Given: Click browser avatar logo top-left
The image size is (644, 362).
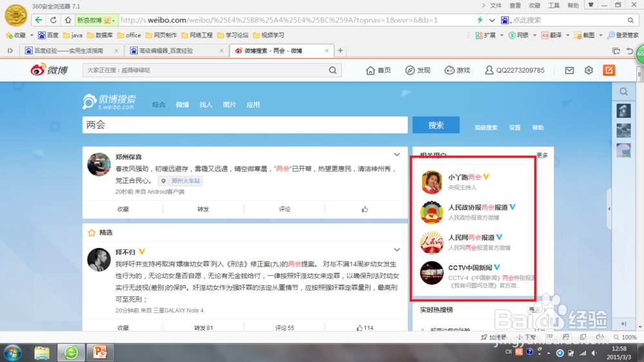Looking at the screenshot, I should tap(15, 15).
